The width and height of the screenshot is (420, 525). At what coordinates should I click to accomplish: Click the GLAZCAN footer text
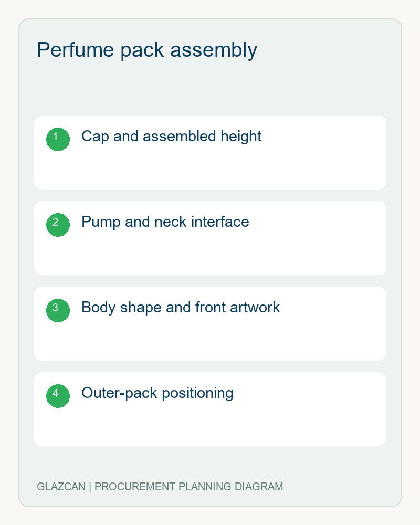61,487
